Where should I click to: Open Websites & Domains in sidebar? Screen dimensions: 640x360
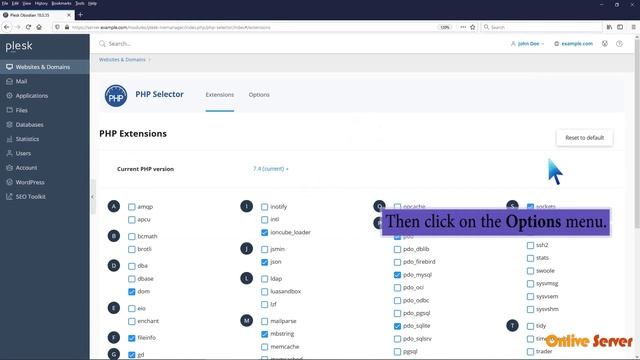tap(44, 67)
